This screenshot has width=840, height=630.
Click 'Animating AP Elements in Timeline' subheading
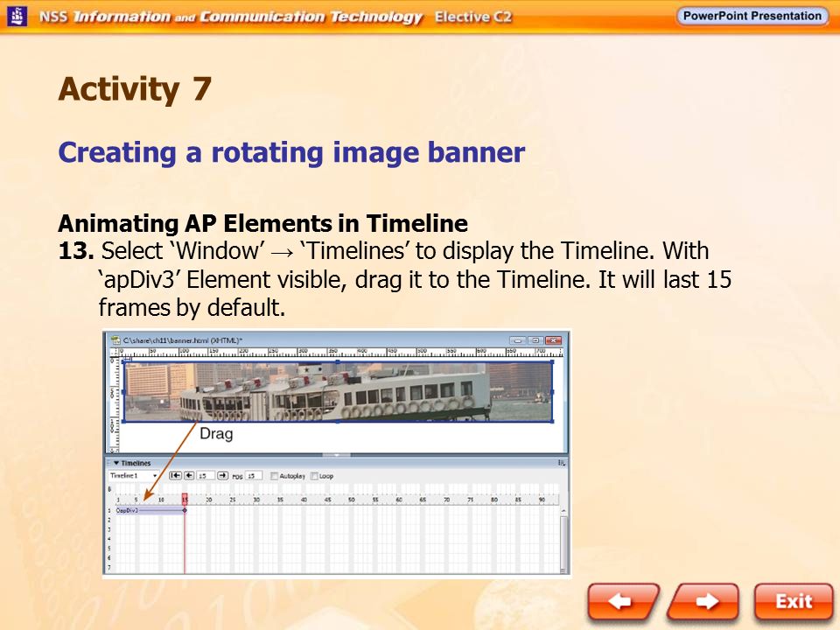point(262,223)
